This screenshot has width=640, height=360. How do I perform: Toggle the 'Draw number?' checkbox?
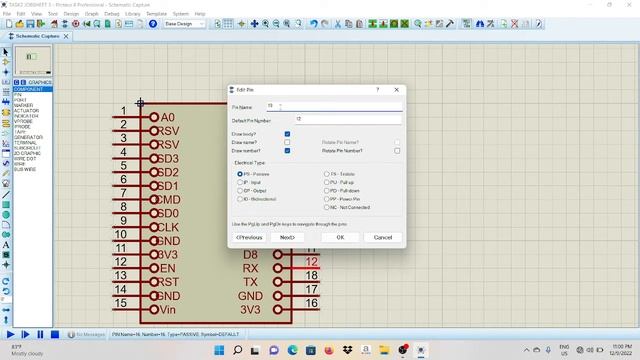[x=287, y=151]
